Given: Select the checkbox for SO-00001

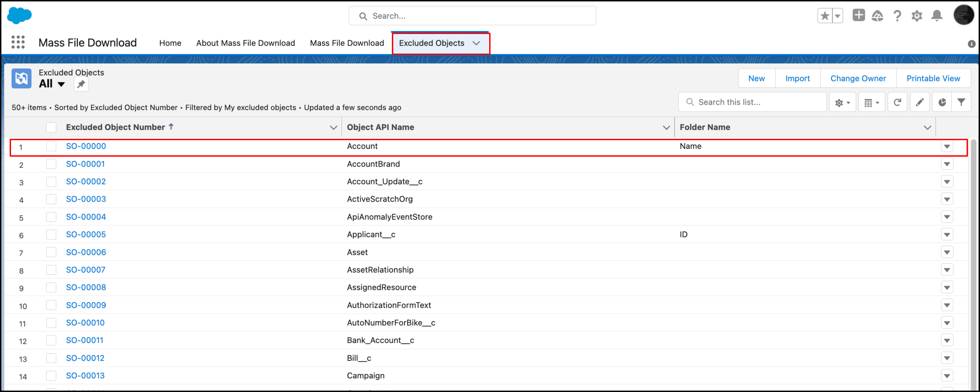Looking at the screenshot, I should pyautogui.click(x=51, y=164).
